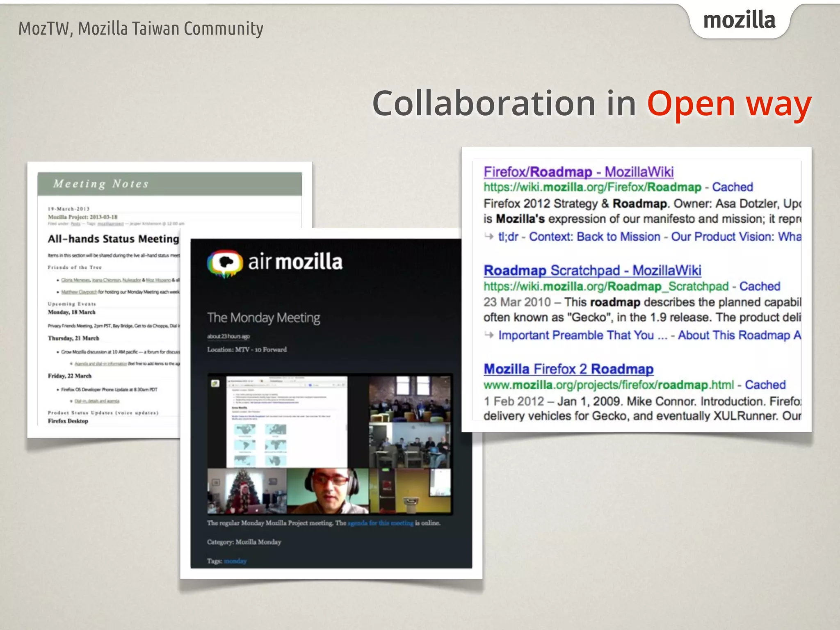Screen dimensions: 840x630
Task: Click the 'monday' tag link
Action: pyautogui.click(x=235, y=562)
